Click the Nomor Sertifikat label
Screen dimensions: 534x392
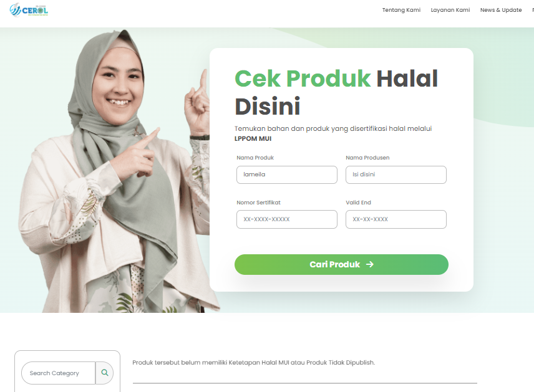point(258,203)
